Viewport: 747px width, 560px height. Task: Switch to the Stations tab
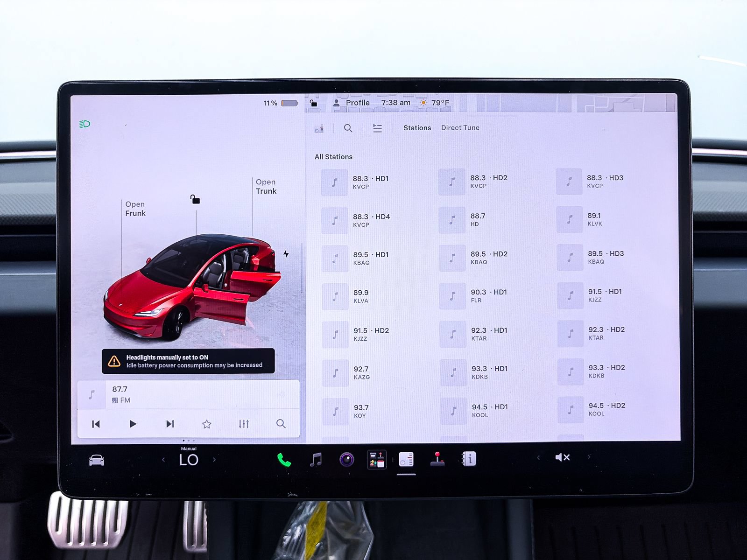pyautogui.click(x=417, y=128)
